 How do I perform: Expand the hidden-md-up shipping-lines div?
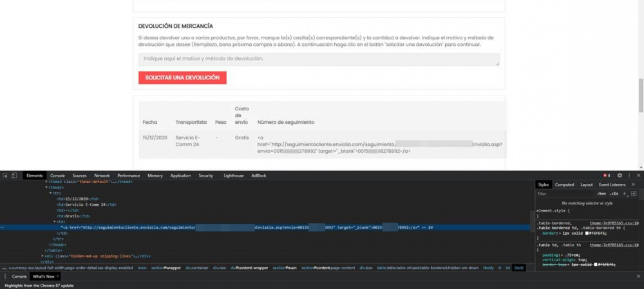[43, 255]
